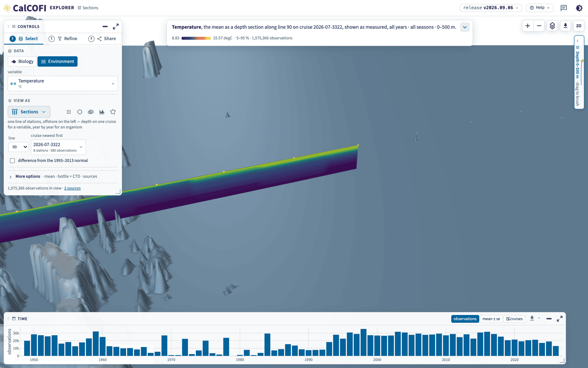
Task: Switch to the contour view icon
Action: pos(91,112)
